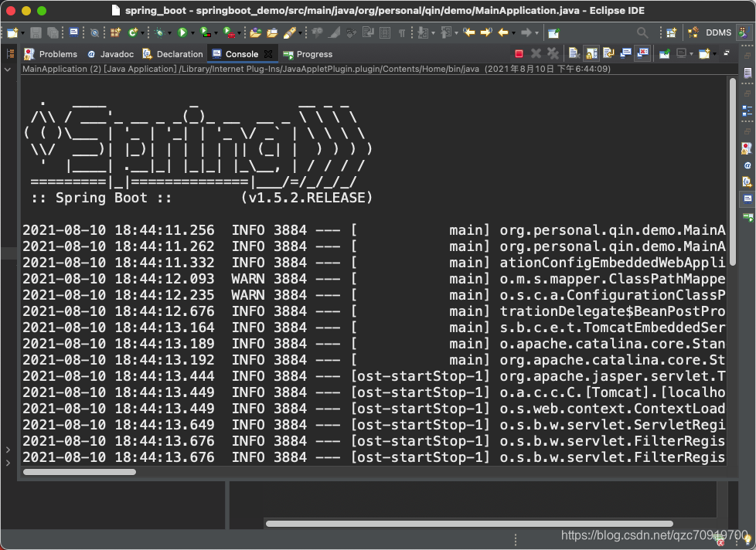Click the console launch description text
The height and width of the screenshot is (550, 756).
(x=316, y=69)
